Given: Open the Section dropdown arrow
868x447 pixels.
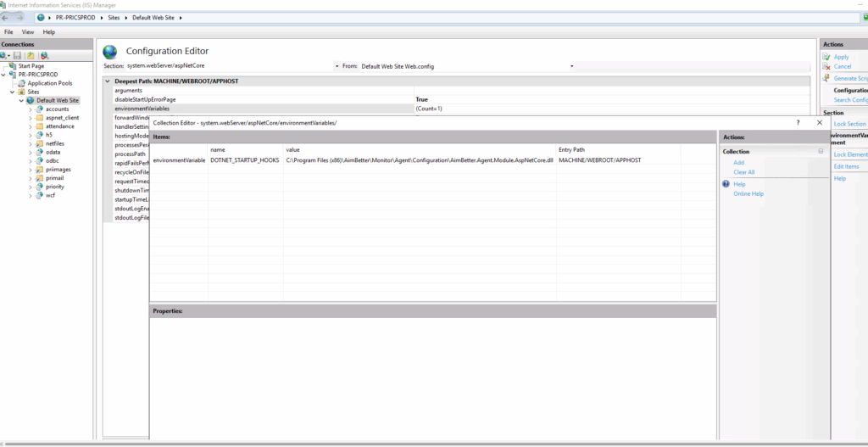Looking at the screenshot, I should pyautogui.click(x=336, y=66).
